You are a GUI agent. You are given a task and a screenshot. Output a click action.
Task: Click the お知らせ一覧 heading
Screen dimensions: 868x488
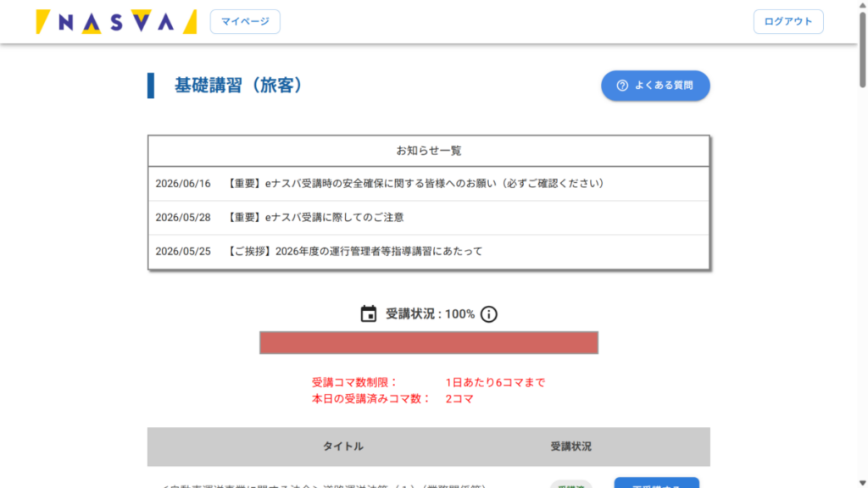click(x=428, y=151)
